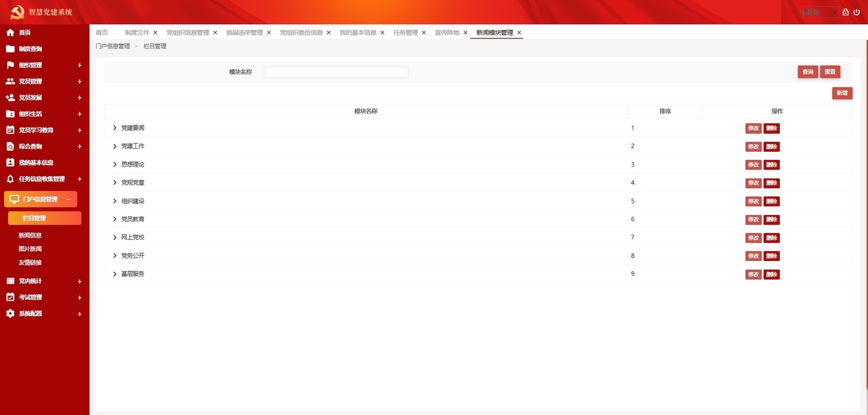Expand the 基层服务 row chevron
This screenshot has width=868, height=415.
coord(115,274)
